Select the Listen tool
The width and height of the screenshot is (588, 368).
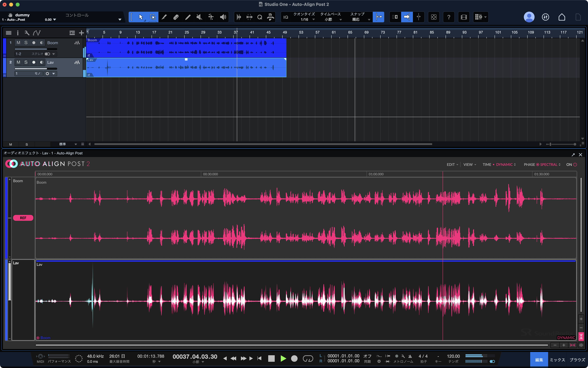[223, 17]
